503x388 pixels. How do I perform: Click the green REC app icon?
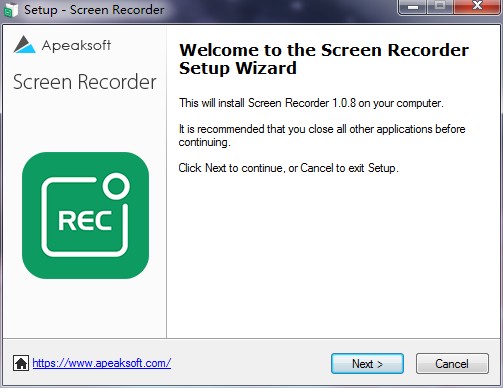pos(85,216)
